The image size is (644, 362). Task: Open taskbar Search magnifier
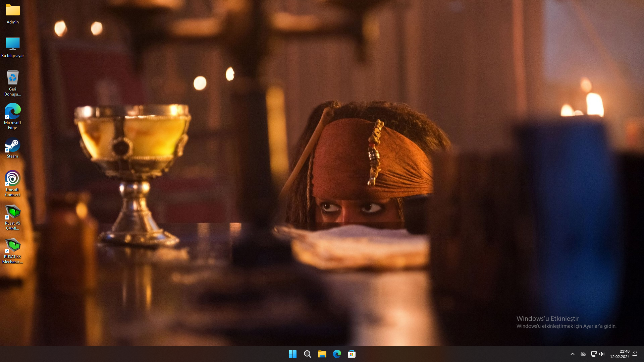tap(307, 354)
